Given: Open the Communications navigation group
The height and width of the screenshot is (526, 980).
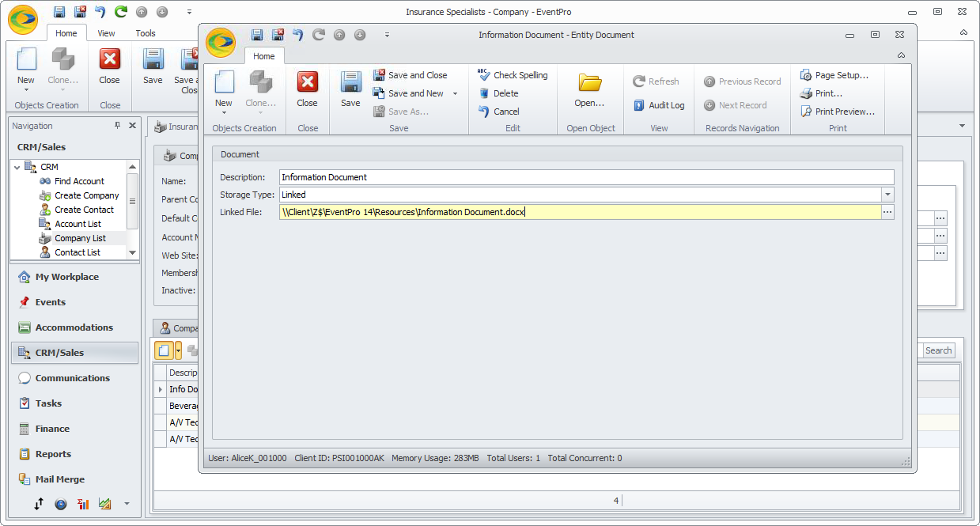Looking at the screenshot, I should 74,378.
